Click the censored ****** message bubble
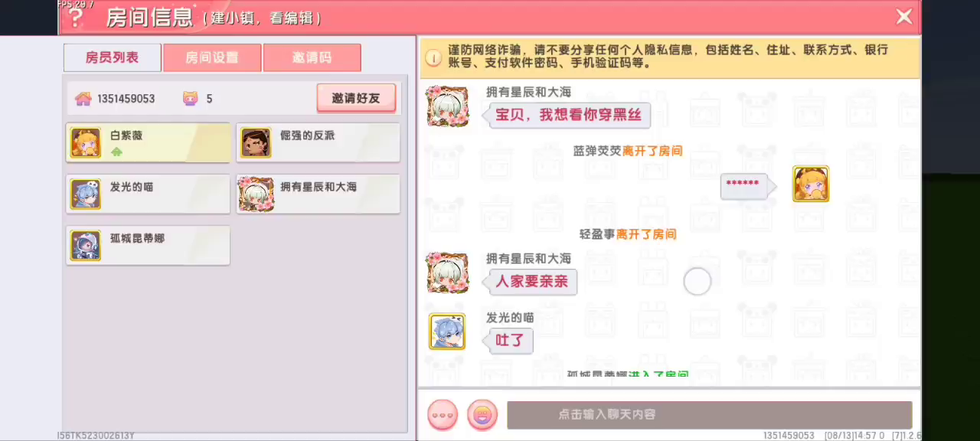The width and height of the screenshot is (980, 441). (745, 186)
